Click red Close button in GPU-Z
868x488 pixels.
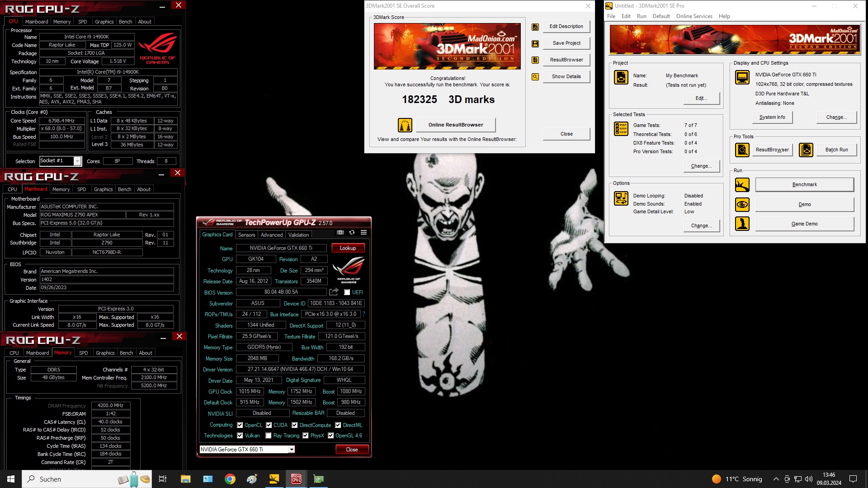352,449
